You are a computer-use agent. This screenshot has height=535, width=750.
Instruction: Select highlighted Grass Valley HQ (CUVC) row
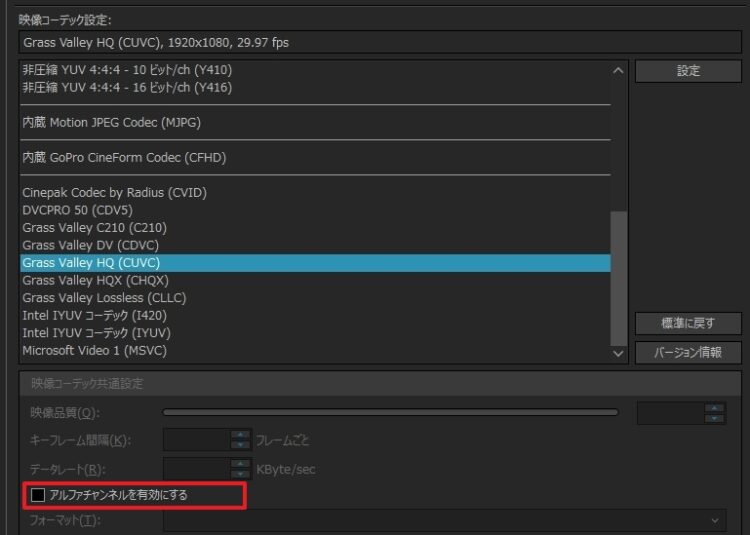[315, 263]
